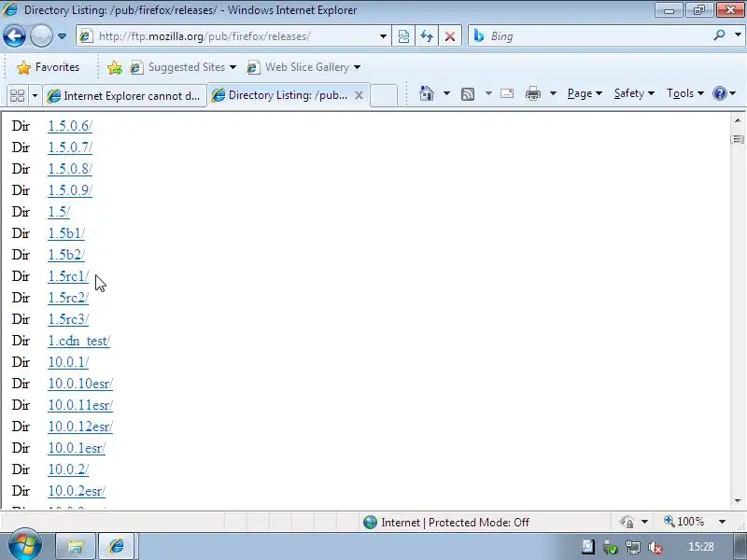
Task: Open the recent pages dropdown beside Forward
Action: pos(62,36)
